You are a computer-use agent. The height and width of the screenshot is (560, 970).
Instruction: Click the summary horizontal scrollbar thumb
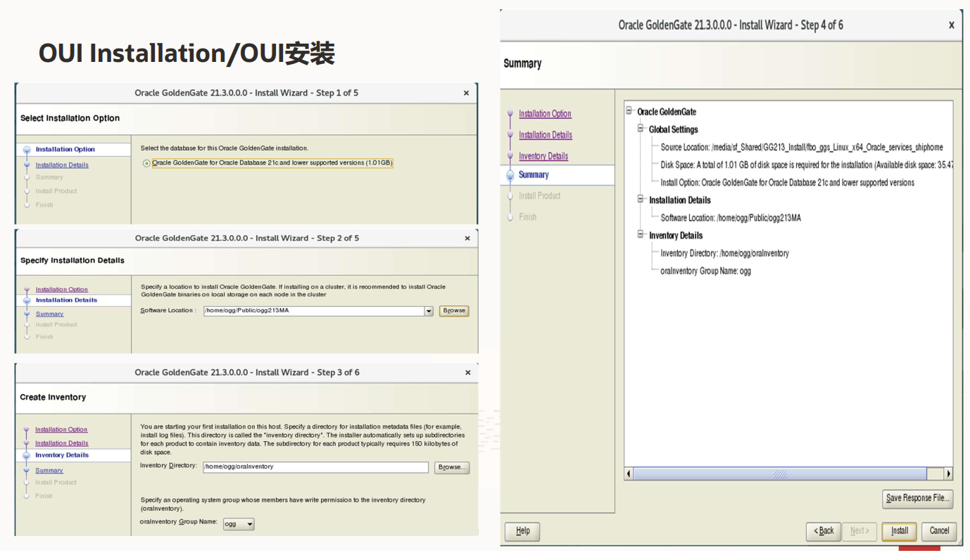pos(780,474)
